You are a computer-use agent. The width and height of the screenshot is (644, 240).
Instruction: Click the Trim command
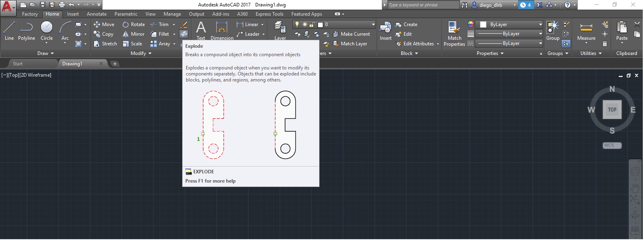(x=160, y=24)
